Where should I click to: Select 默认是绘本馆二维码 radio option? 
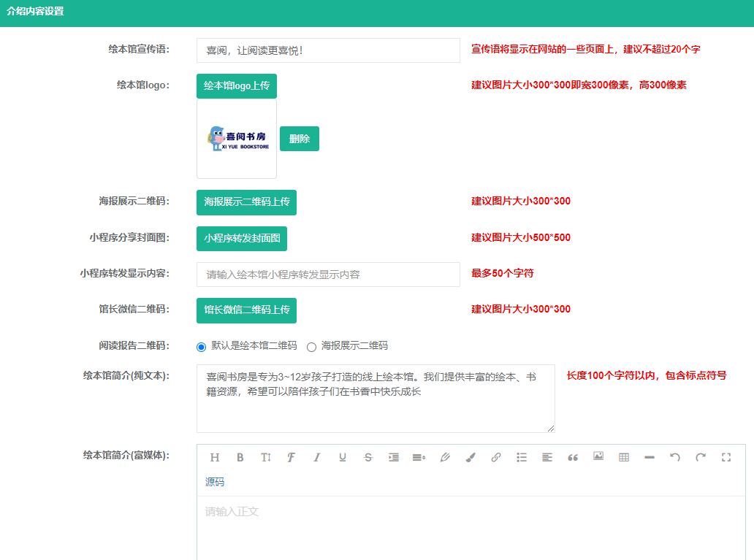pyautogui.click(x=202, y=347)
